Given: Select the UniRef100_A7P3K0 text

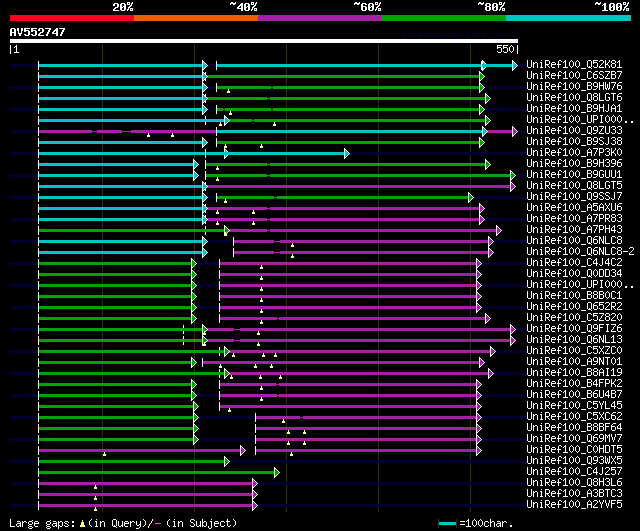Looking at the screenshot, I should pos(574,153).
